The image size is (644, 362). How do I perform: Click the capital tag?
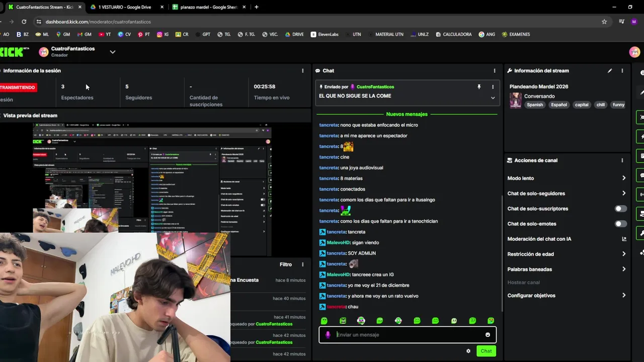click(582, 105)
